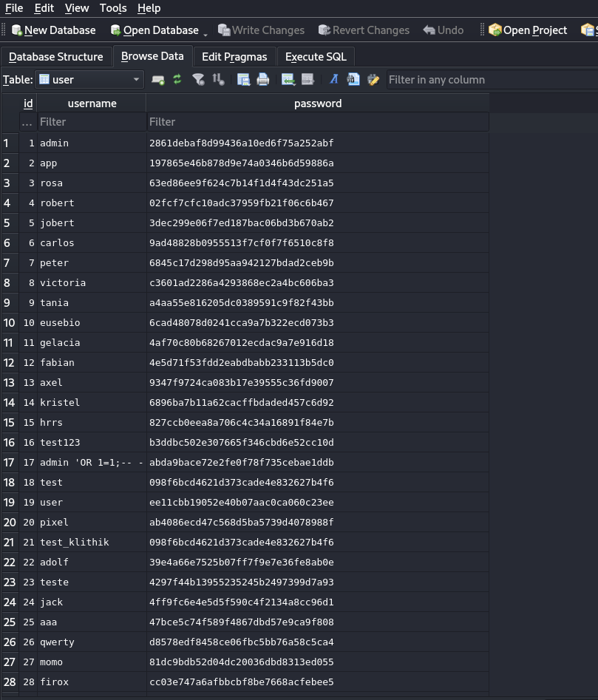This screenshot has width=598, height=700.
Task: Click the New Database button
Action: [x=53, y=30]
